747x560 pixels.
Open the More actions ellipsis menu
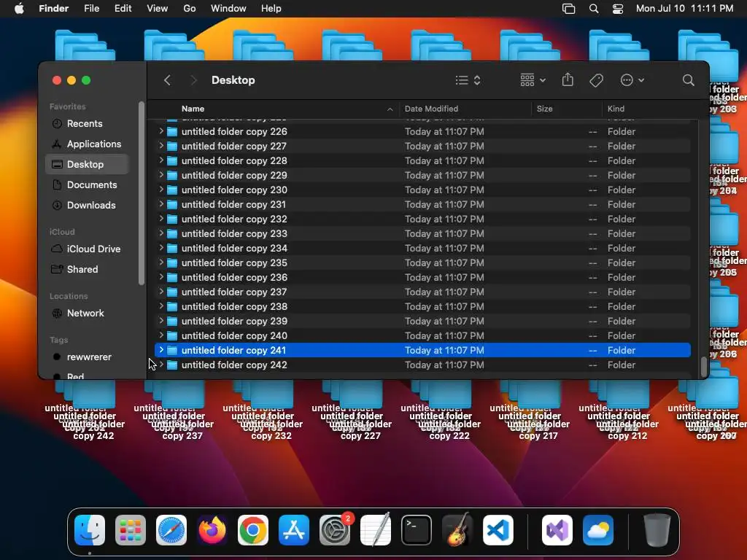632,80
